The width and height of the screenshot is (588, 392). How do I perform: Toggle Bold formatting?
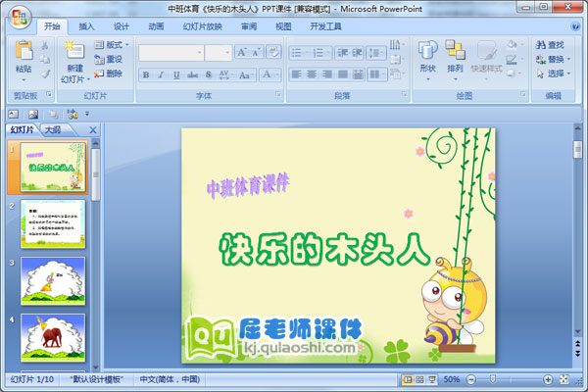coord(146,75)
